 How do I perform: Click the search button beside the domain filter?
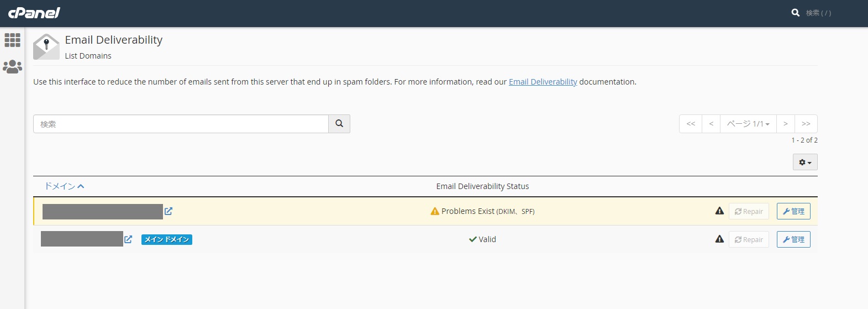tap(339, 124)
